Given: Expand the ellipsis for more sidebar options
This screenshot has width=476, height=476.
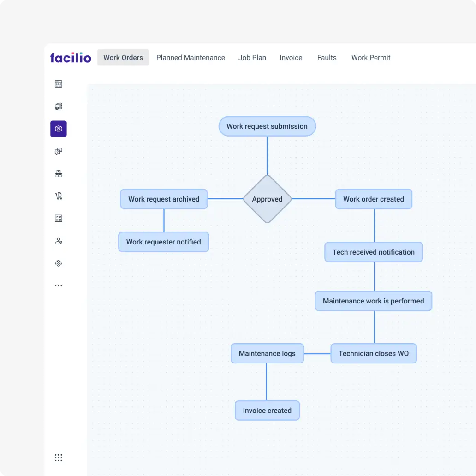Looking at the screenshot, I should click(58, 285).
